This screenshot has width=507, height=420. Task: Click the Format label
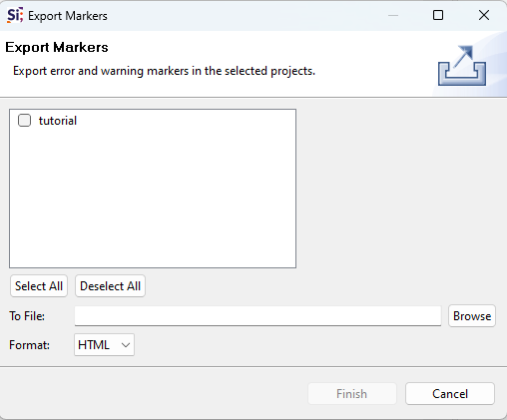coord(29,345)
